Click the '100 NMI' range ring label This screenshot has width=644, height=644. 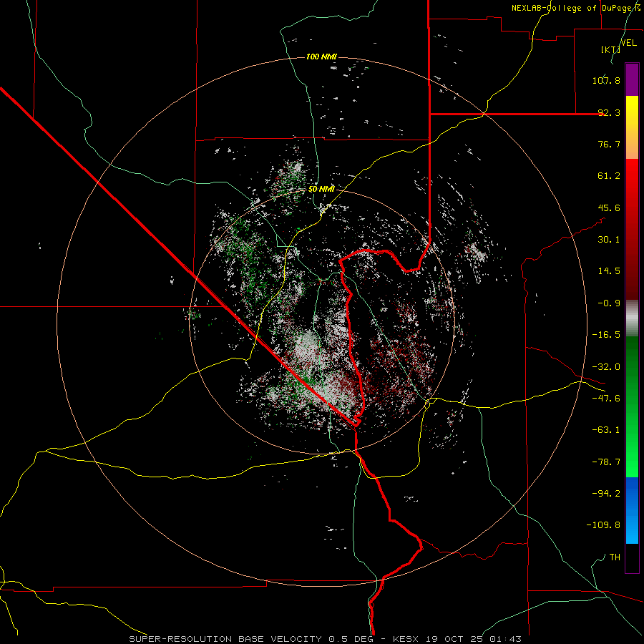pyautogui.click(x=321, y=57)
